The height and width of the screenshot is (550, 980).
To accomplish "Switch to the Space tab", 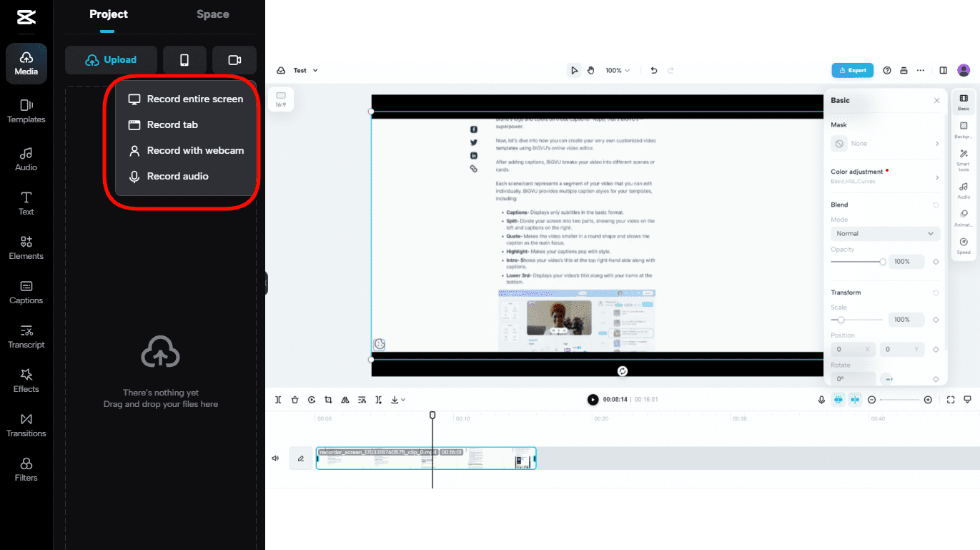I will click(x=212, y=14).
